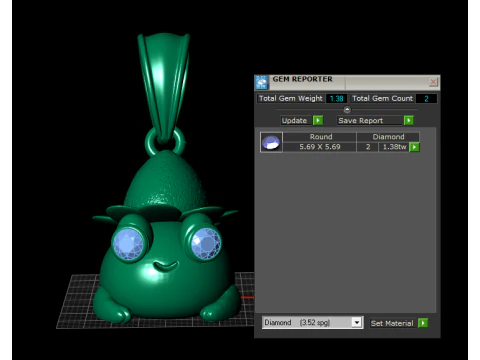Viewport: 480px width, 360px height.
Task: Click the Gem Reporter logo icon
Action: click(262, 82)
